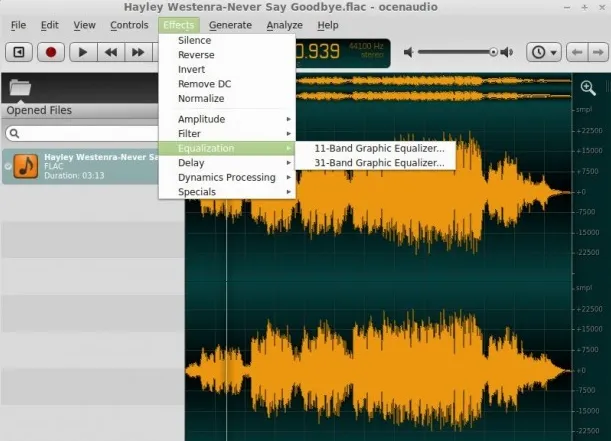Open the View menu
Screen dimensions: 611x441
point(84,25)
